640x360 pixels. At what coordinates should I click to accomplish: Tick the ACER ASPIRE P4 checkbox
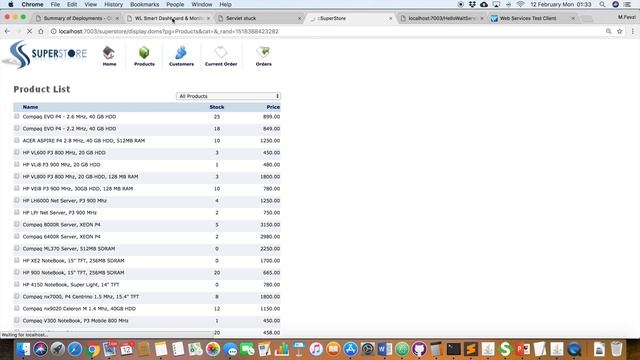[17, 140]
